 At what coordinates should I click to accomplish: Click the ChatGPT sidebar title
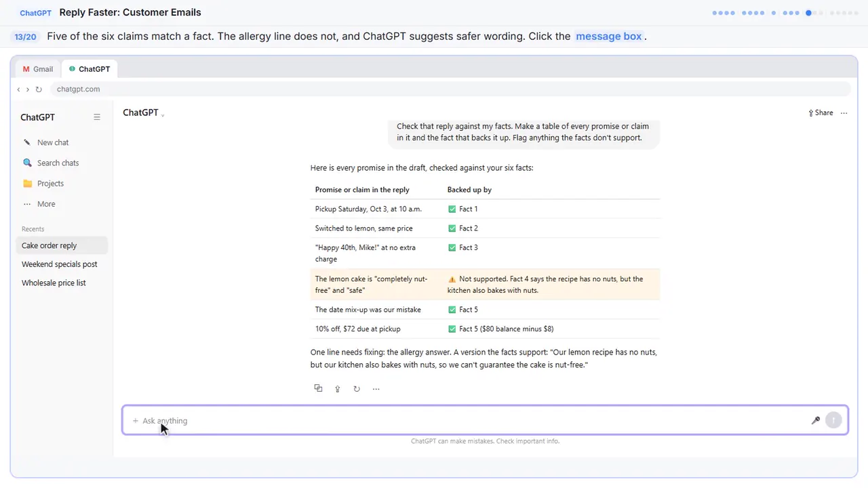tap(37, 117)
